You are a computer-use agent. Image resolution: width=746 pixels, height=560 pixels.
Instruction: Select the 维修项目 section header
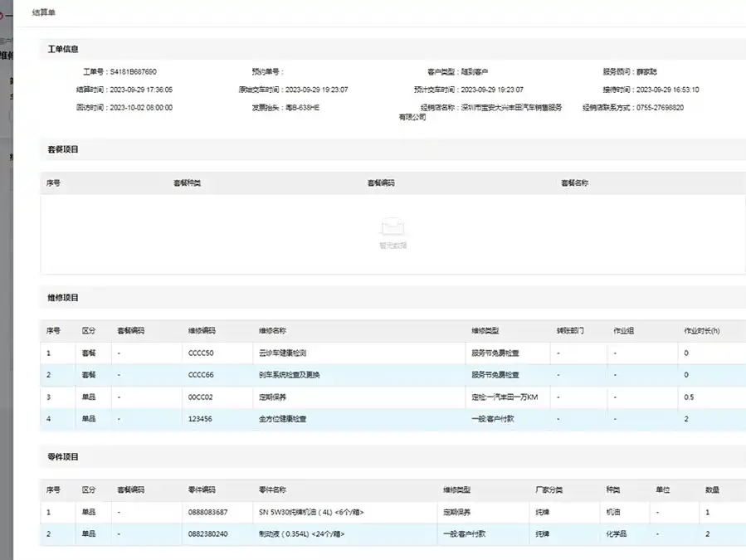pos(63,297)
